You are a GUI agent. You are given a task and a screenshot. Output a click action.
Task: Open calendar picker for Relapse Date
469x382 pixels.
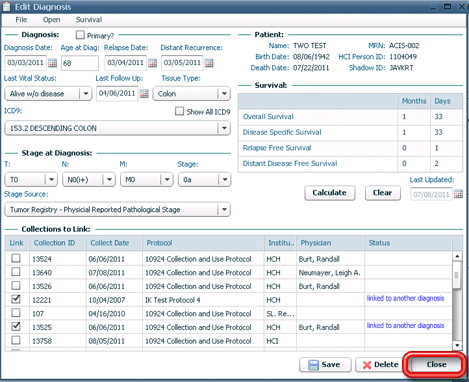[x=152, y=63]
